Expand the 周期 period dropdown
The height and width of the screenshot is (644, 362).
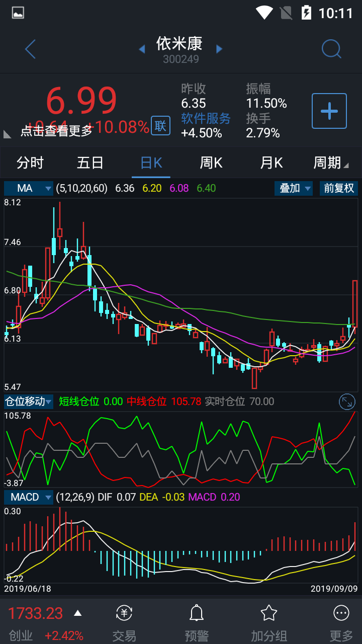tap(331, 163)
